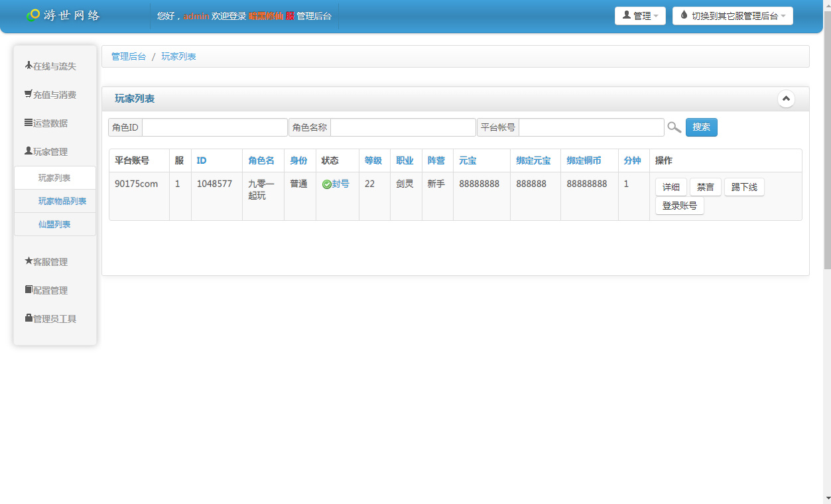This screenshot has height=504, width=831.
Task: Click the 角色ID input field
Action: [214, 127]
